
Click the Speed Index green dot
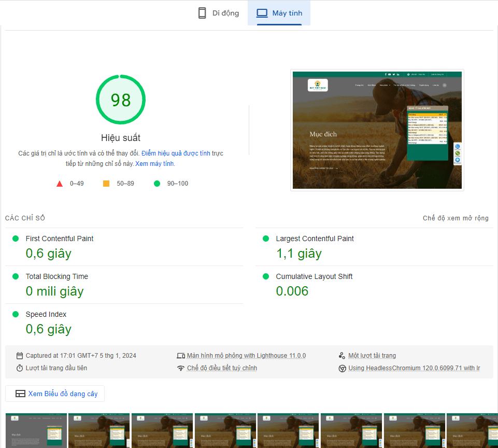16,314
